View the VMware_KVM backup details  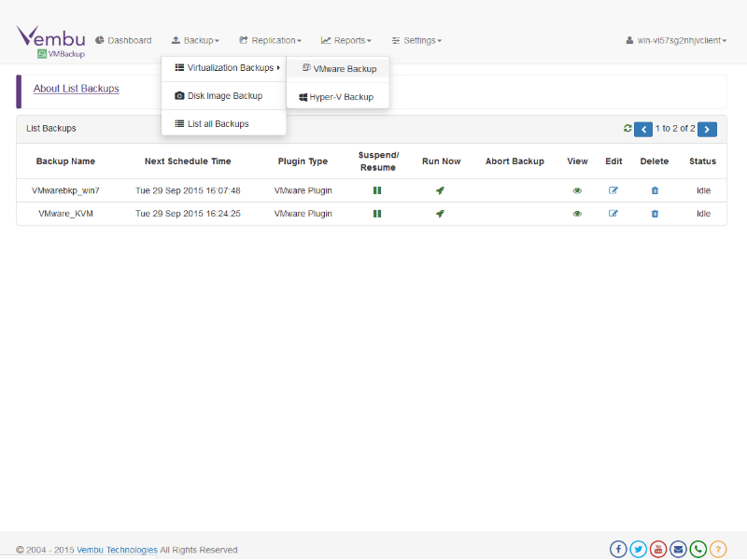point(577,214)
